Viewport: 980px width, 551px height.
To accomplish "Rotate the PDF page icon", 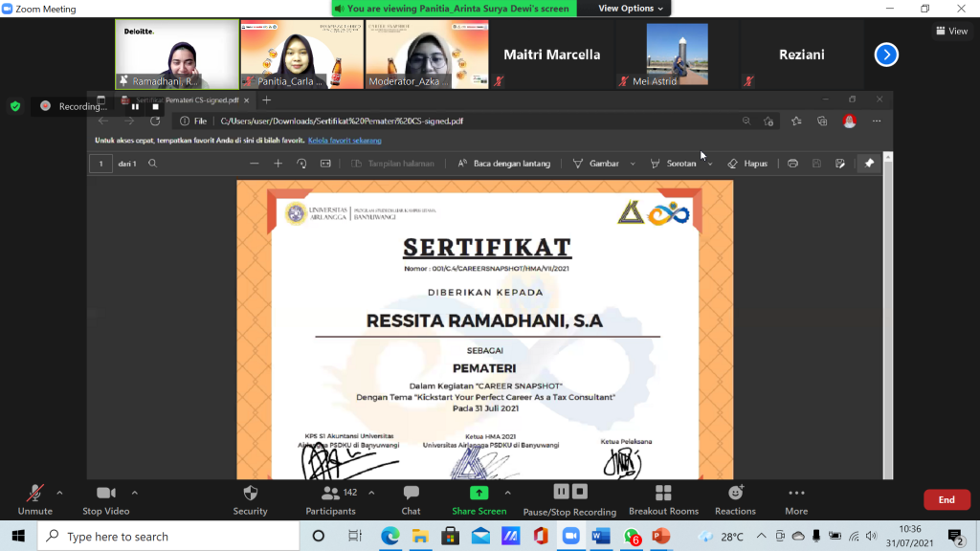I will pyautogui.click(x=301, y=164).
